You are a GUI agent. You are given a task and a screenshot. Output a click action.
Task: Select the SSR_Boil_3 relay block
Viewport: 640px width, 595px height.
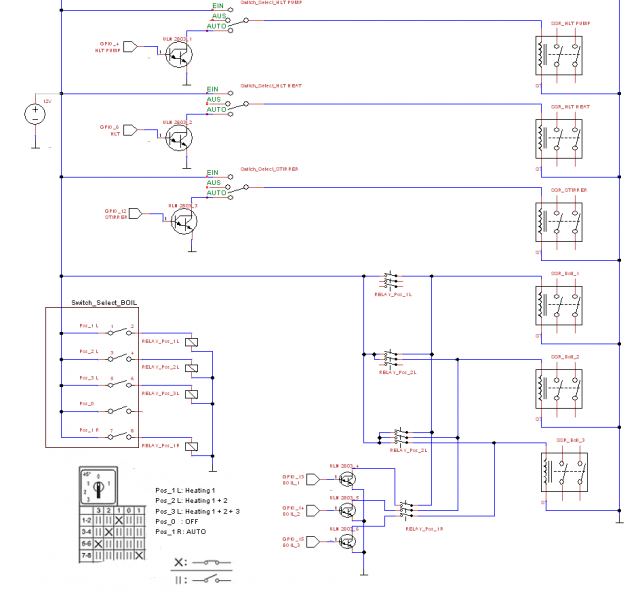(x=564, y=472)
